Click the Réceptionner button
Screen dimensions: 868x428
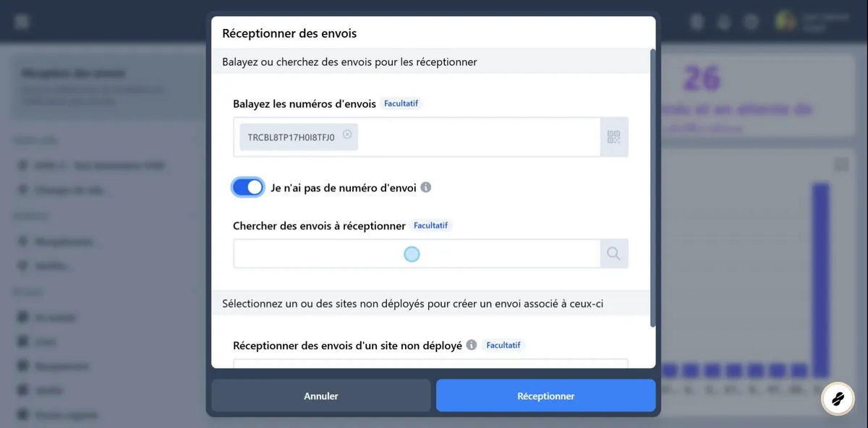545,395
